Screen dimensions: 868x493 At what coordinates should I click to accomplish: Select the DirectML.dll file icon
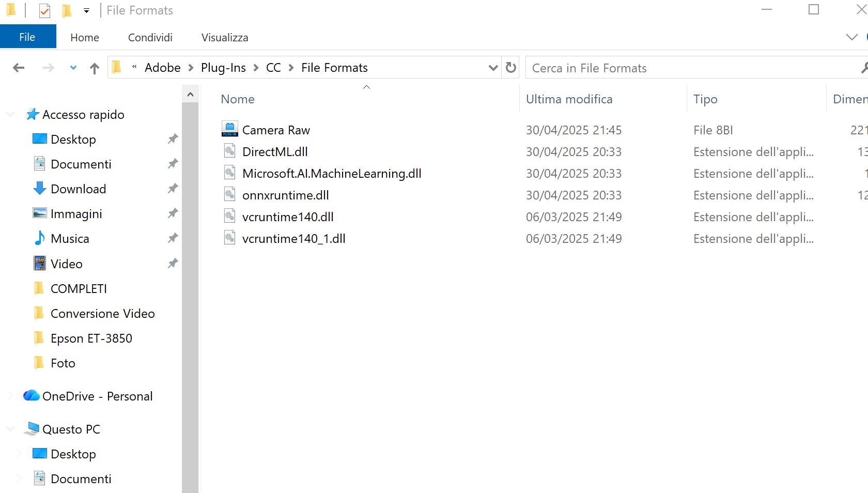coord(229,151)
